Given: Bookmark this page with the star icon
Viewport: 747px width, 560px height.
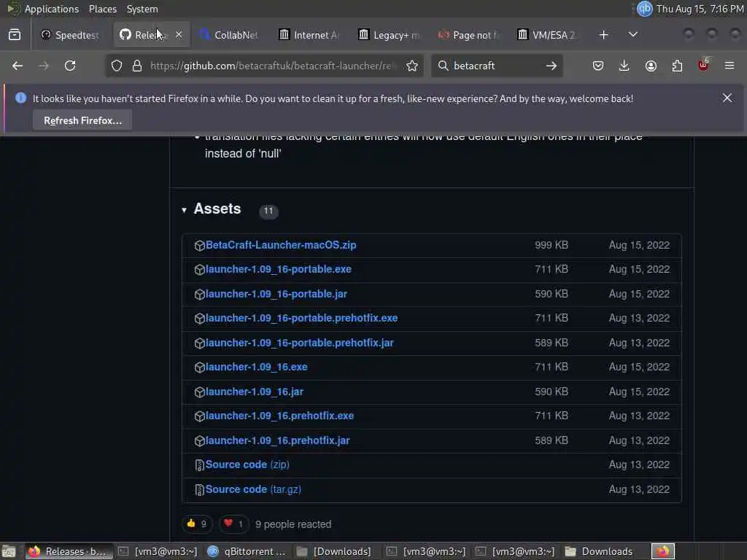Looking at the screenshot, I should [412, 66].
